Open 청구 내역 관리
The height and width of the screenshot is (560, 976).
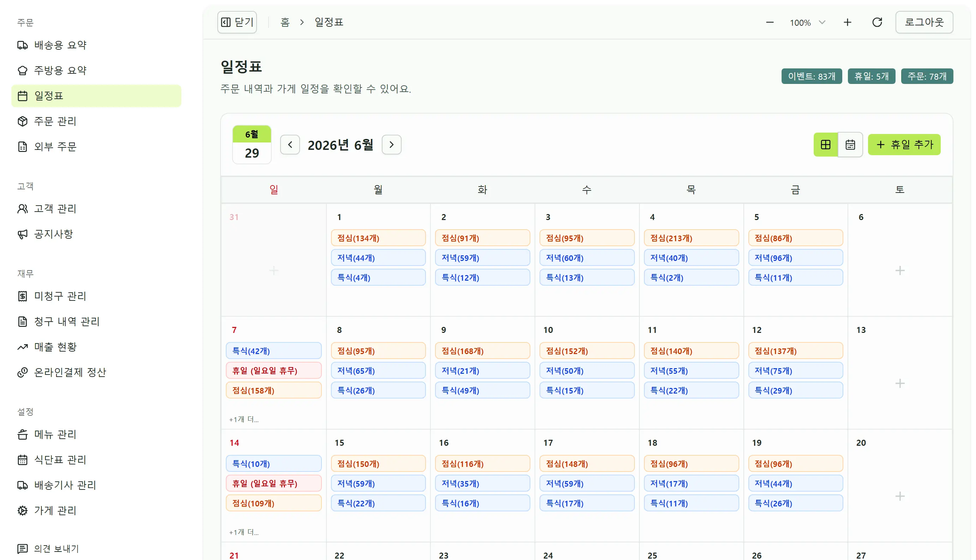click(x=96, y=321)
